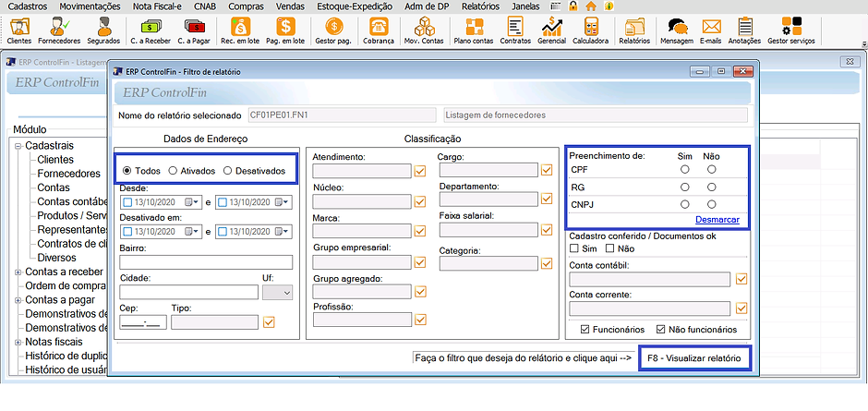Open the Nota Fiscal-e menu

point(157,6)
